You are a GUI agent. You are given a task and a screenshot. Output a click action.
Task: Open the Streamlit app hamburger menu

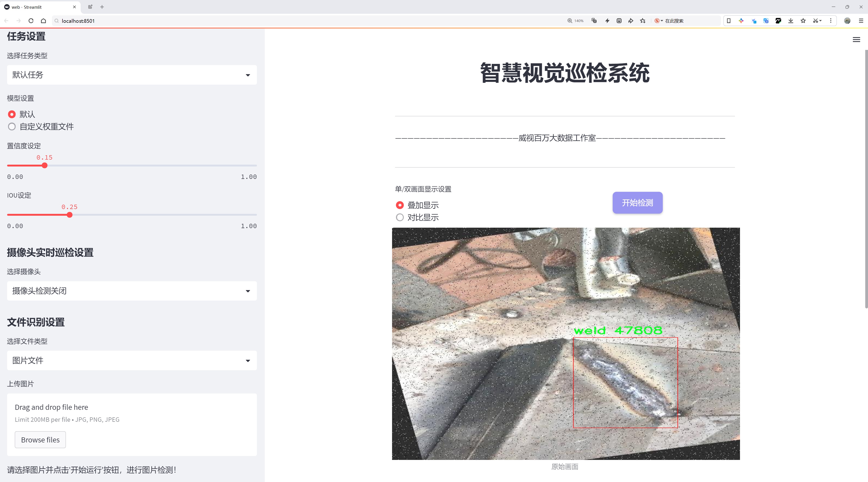[x=856, y=40]
